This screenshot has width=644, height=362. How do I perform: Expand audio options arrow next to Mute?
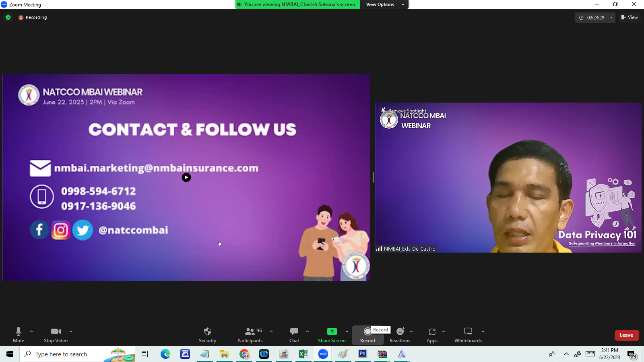click(x=31, y=331)
